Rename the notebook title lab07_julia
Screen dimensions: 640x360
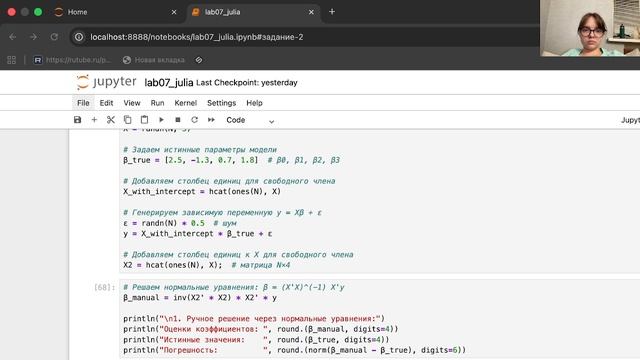[x=169, y=82]
